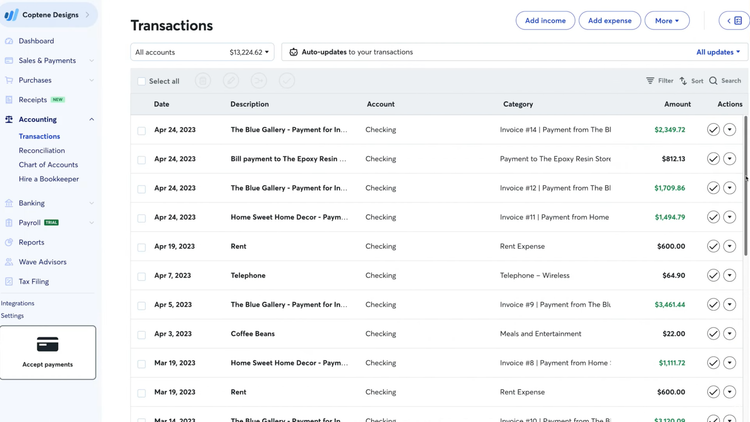Click the Wave logo icon
Image resolution: width=750 pixels, height=422 pixels.
point(11,15)
